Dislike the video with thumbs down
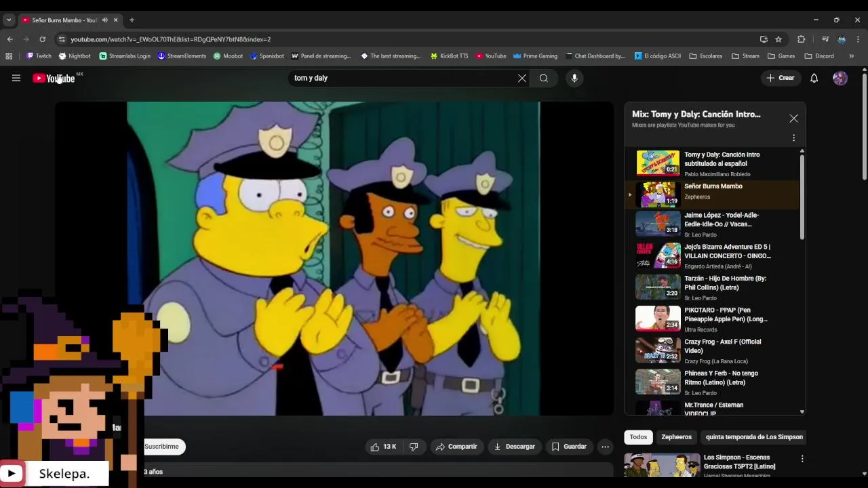Viewport: 868px width, 488px height. pyautogui.click(x=414, y=447)
